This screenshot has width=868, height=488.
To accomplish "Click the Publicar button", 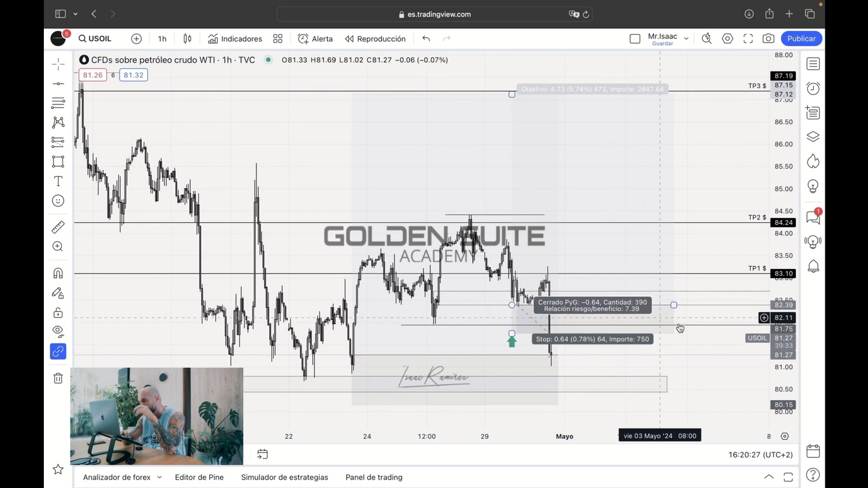I will coord(801,38).
